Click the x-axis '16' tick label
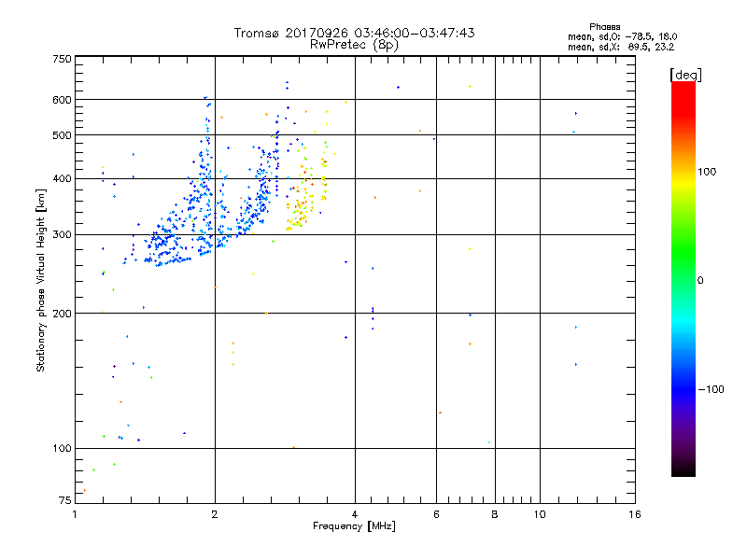This screenshot has width=747, height=560. coord(635,514)
